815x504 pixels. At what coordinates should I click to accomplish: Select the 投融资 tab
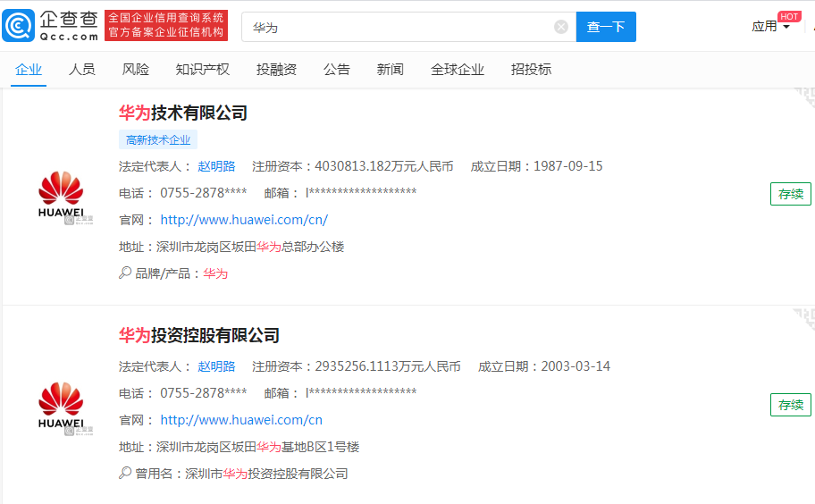coord(276,70)
